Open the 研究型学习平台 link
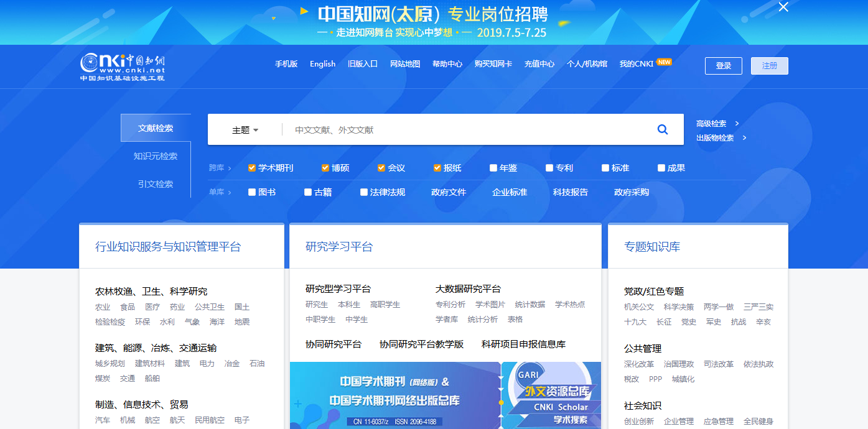 tap(338, 289)
